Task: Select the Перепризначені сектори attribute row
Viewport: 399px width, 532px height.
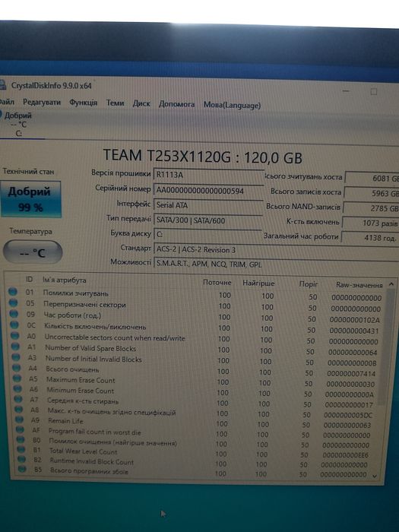Action: coord(195,306)
